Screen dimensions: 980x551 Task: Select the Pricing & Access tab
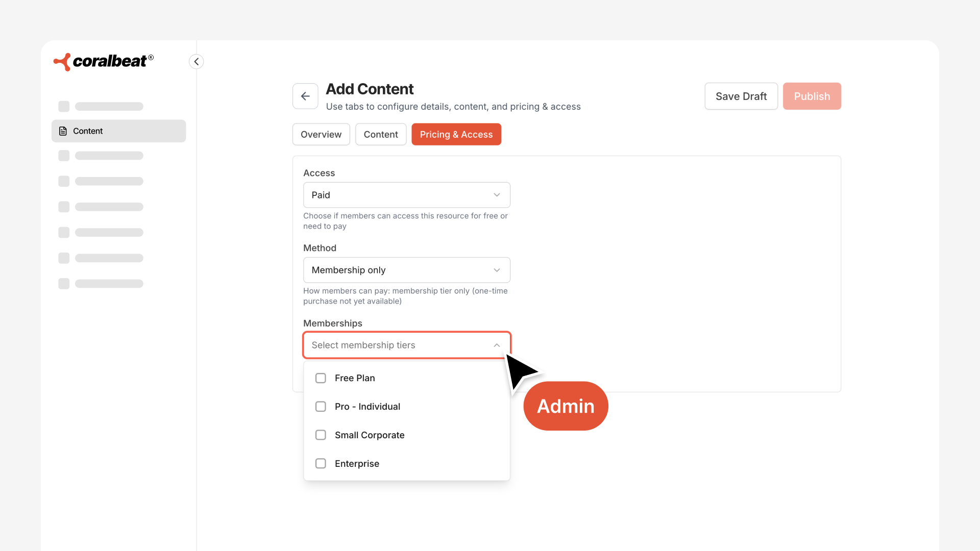pos(456,135)
